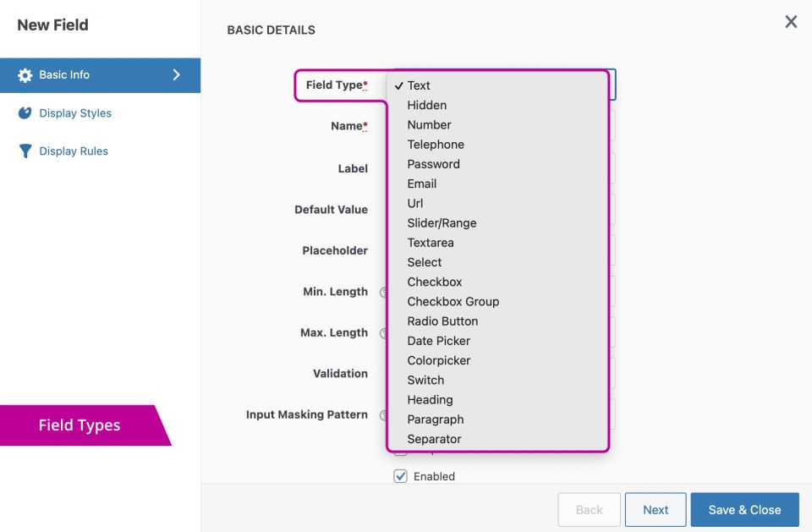Click the gear icon beside Basic Info
The height and width of the screenshot is (532, 812).
click(25, 75)
